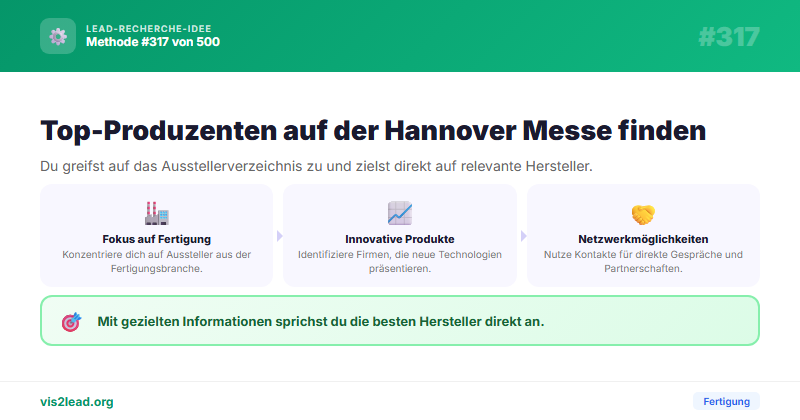Click the handshake icon above Netzwerkmöglichkeiten
This screenshot has height=420, width=800.
pyautogui.click(x=643, y=214)
